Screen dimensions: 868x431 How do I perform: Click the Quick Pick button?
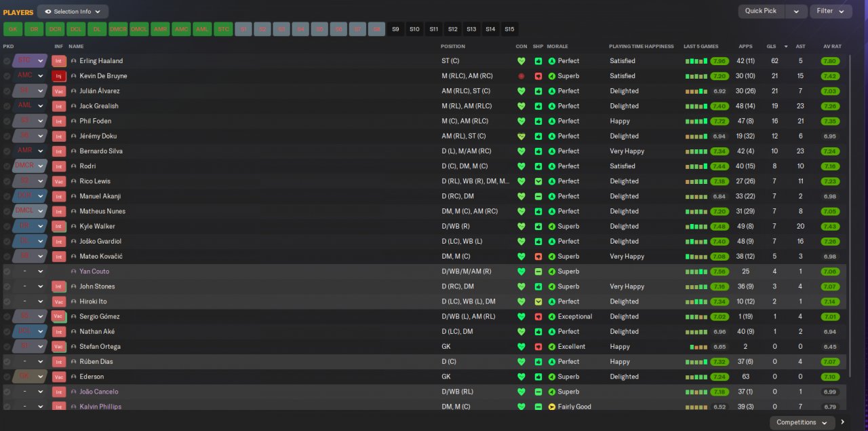click(761, 12)
